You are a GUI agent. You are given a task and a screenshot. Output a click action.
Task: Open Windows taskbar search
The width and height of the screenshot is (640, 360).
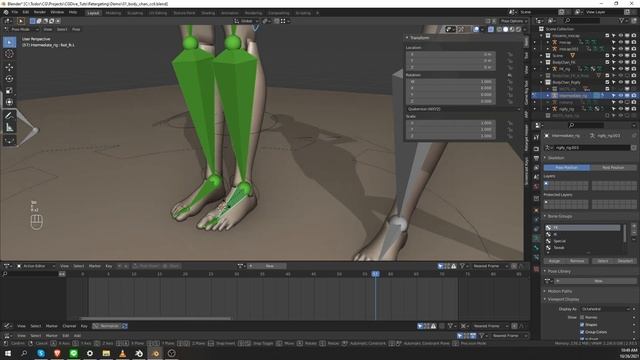coord(24,353)
